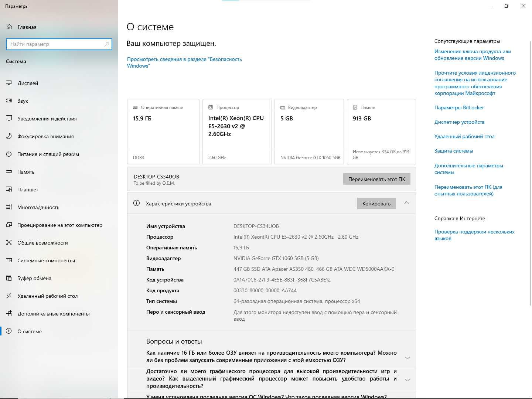Click the О системе info icon

coord(9,331)
